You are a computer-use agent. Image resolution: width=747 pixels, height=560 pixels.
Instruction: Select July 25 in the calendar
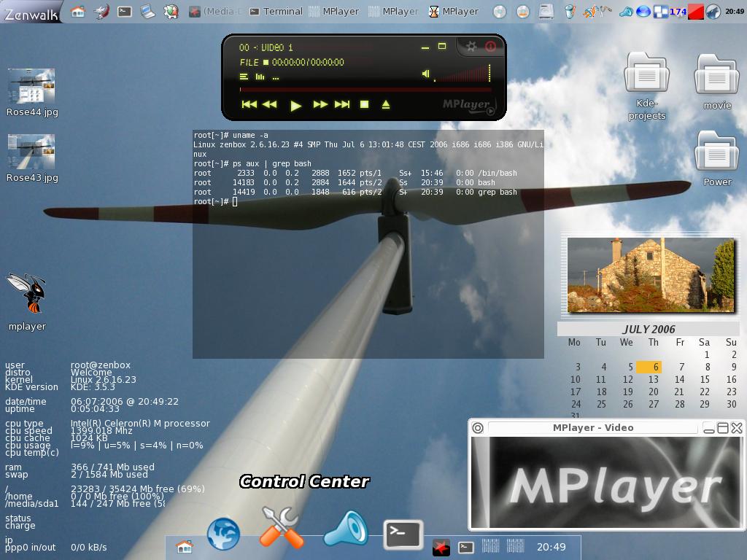click(602, 404)
